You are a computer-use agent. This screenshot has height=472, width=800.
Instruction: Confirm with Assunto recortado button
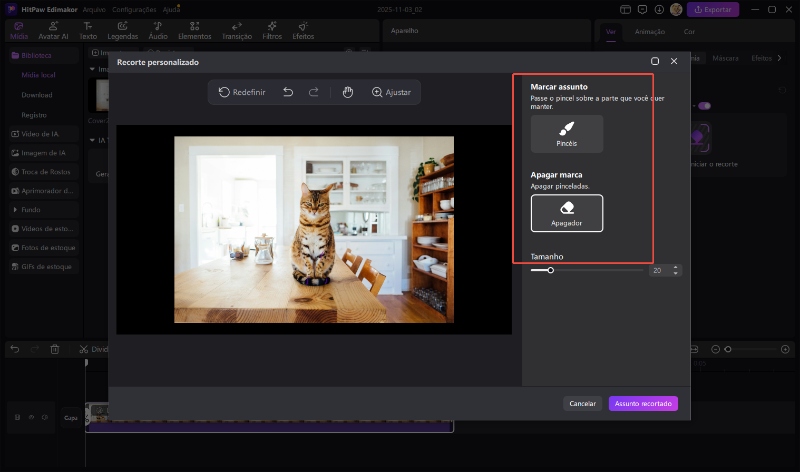[643, 403]
